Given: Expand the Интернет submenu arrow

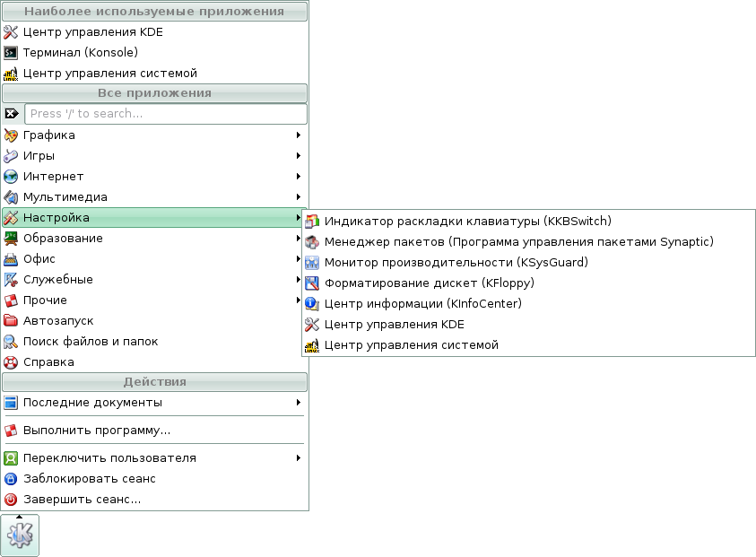Looking at the screenshot, I should click(298, 177).
